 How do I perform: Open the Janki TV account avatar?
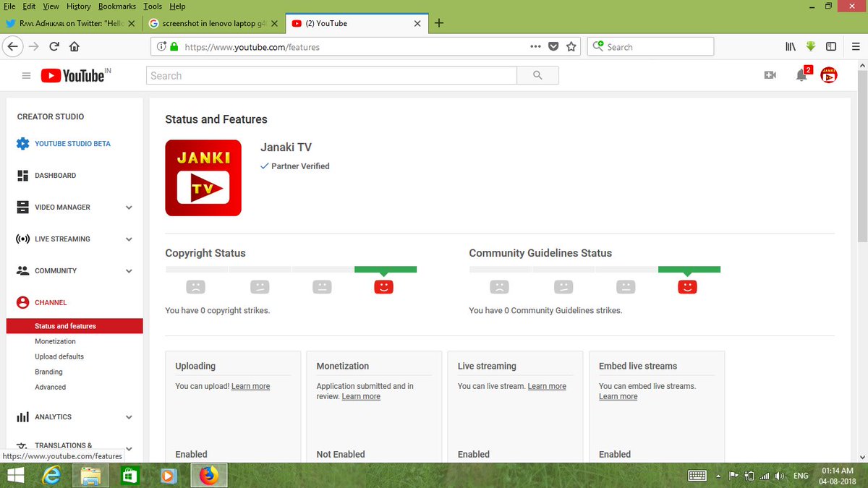[x=829, y=75]
